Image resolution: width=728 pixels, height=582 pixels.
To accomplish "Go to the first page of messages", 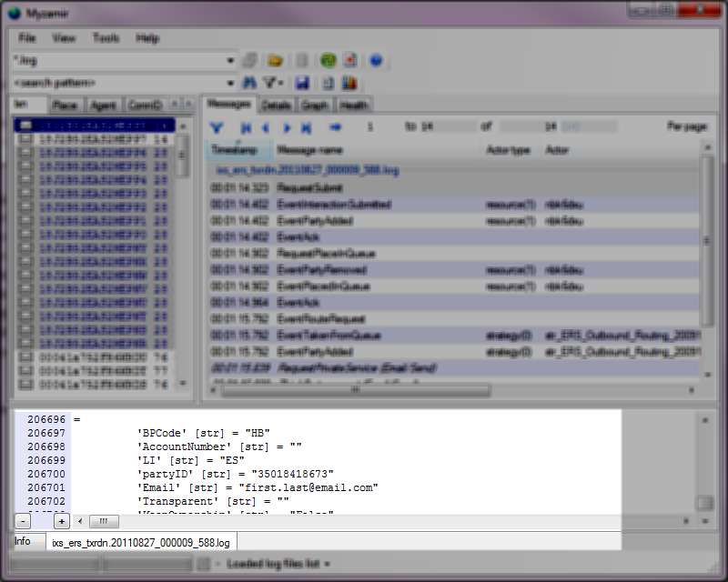I will pyautogui.click(x=246, y=127).
